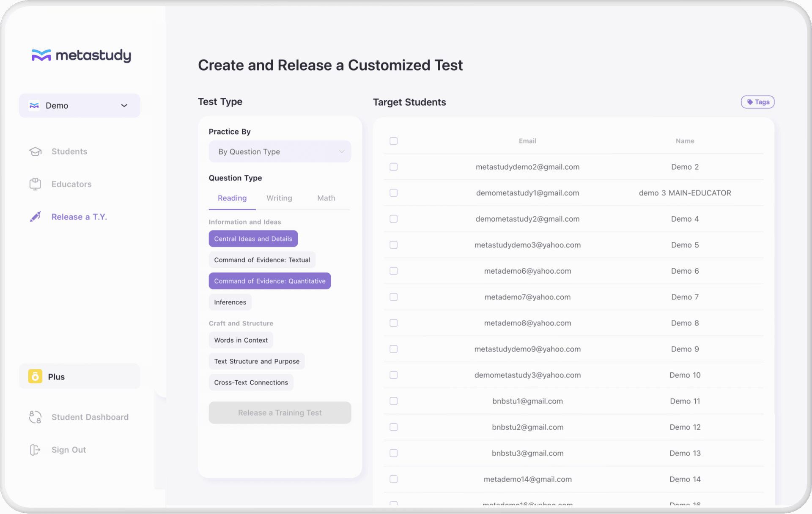Click the Students graduation cap icon
The image size is (812, 514).
36,151
